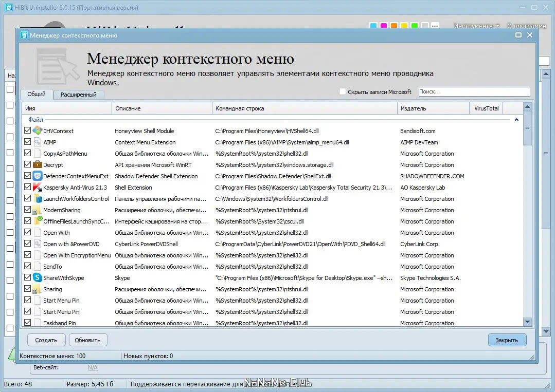Maximize the Context Menu Manager dialog

(x=518, y=35)
